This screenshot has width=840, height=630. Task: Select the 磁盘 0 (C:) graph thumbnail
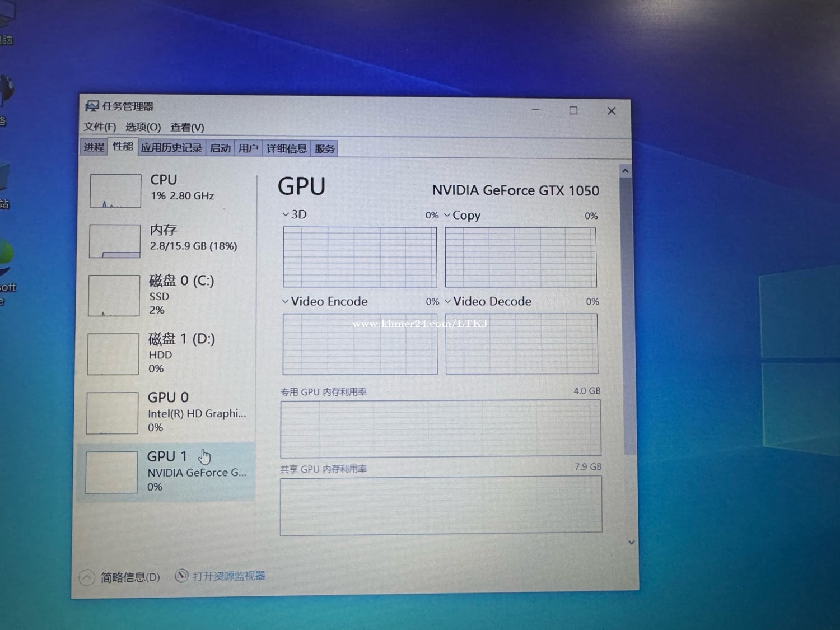(114, 296)
